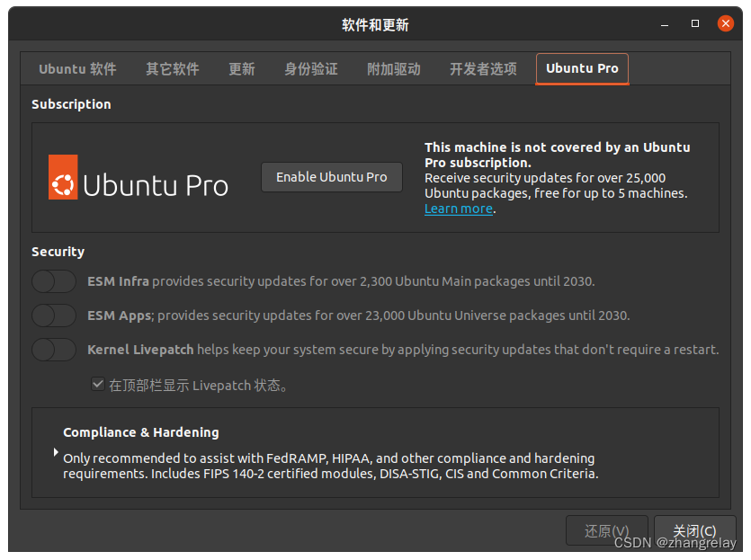Go to the 身份验证 tab
This screenshot has height=560, width=751.
click(311, 69)
